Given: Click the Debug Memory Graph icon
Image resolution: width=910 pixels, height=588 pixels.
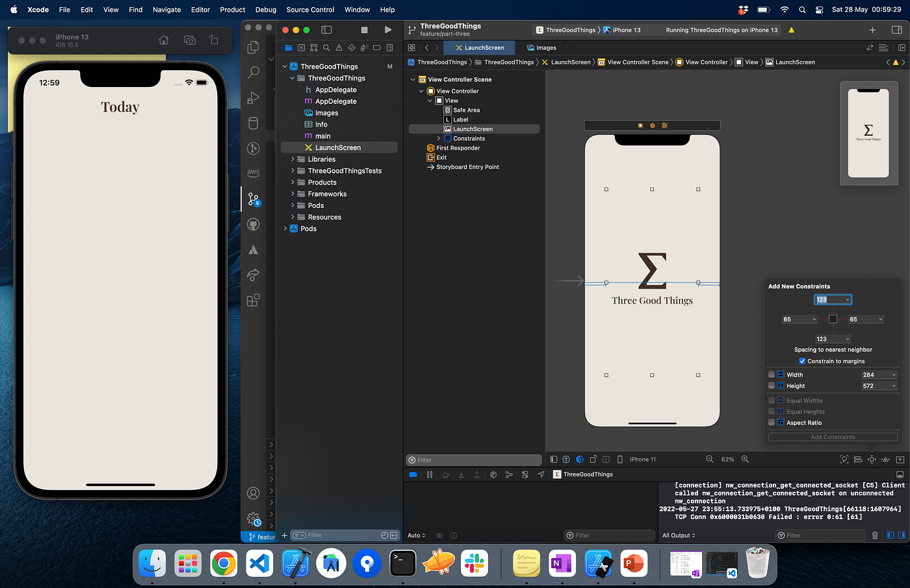Looking at the screenshot, I should [x=509, y=474].
